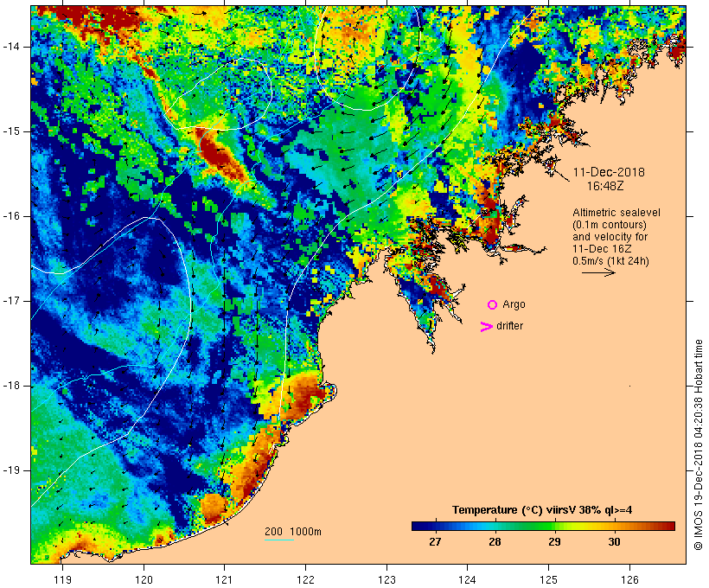
Task: Click the 28 label on temperature scale
Action: coord(495,542)
